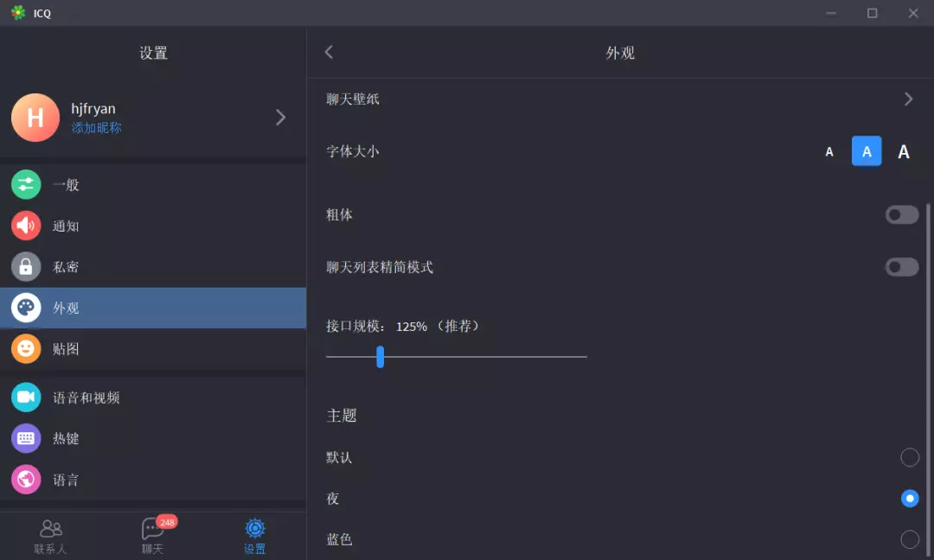Open profile with chevron beside hjfryan
The width and height of the screenshot is (934, 560).
coord(280,118)
